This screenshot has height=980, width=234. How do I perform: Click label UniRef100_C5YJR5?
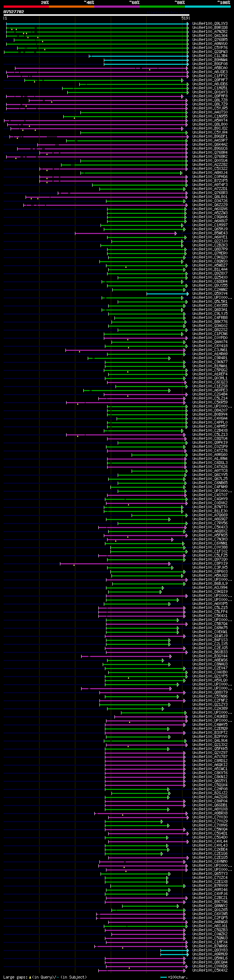point(210,108)
